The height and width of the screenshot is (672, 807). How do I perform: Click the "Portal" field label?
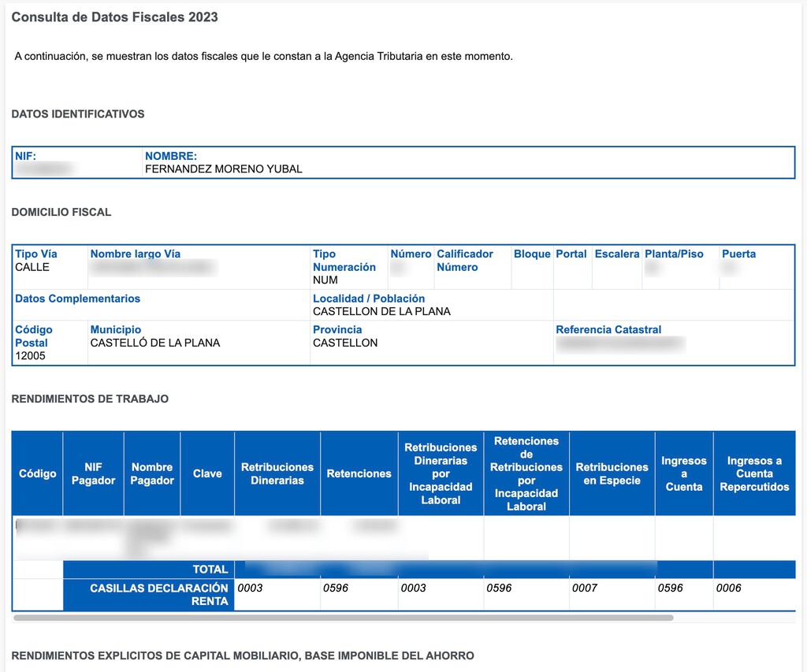[x=571, y=254]
